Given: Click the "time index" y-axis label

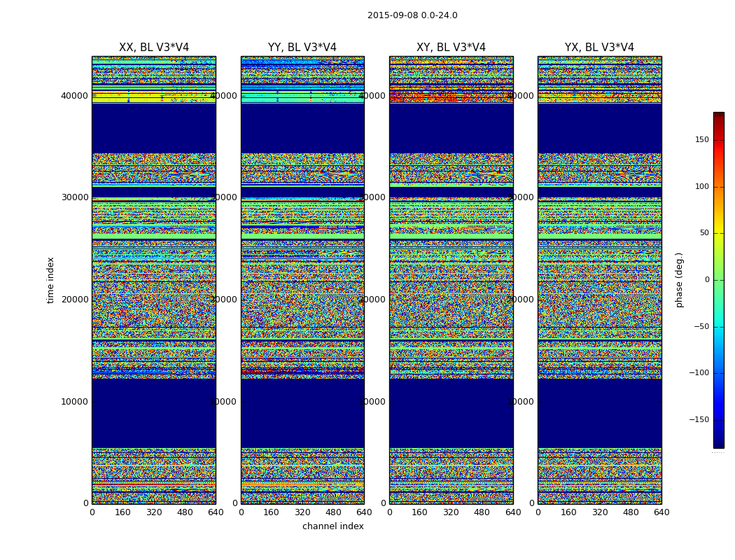Looking at the screenshot, I should pyautogui.click(x=50, y=280).
